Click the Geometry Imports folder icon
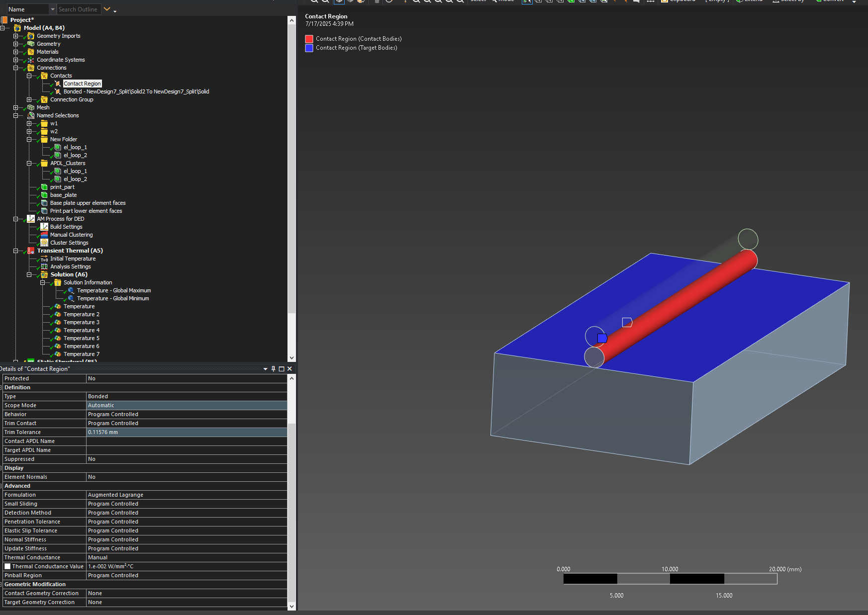 (x=31, y=36)
